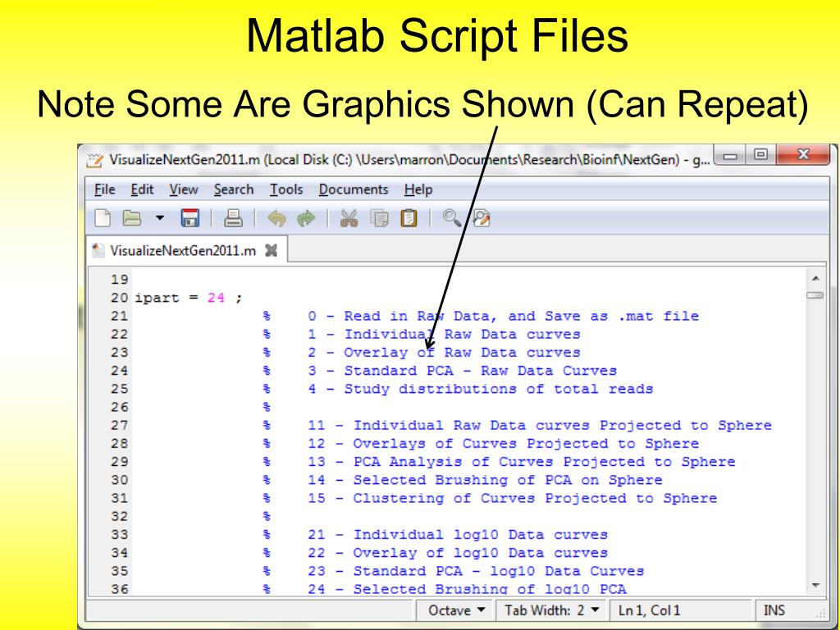Click line number 36 in gutter

click(x=119, y=589)
